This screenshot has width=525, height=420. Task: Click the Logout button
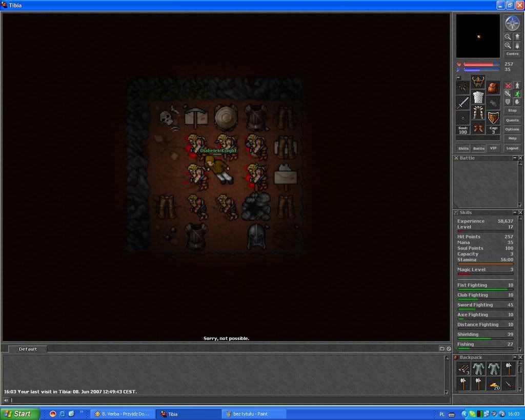click(x=512, y=148)
